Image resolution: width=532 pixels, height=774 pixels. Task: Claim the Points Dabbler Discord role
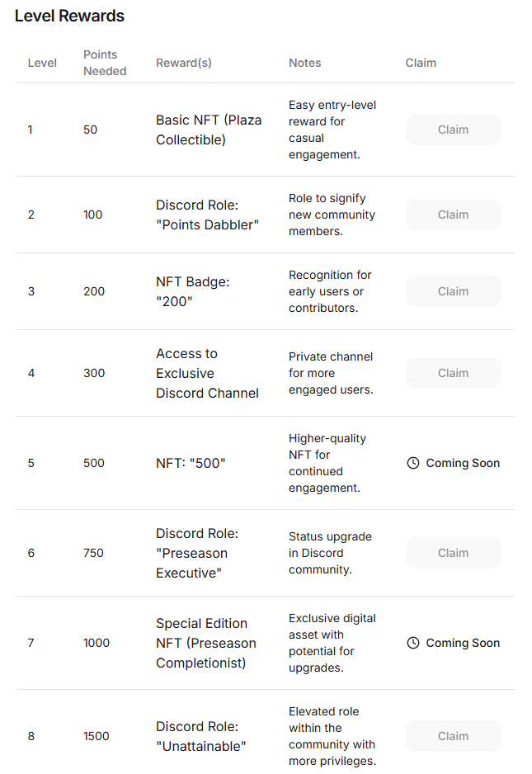click(453, 215)
